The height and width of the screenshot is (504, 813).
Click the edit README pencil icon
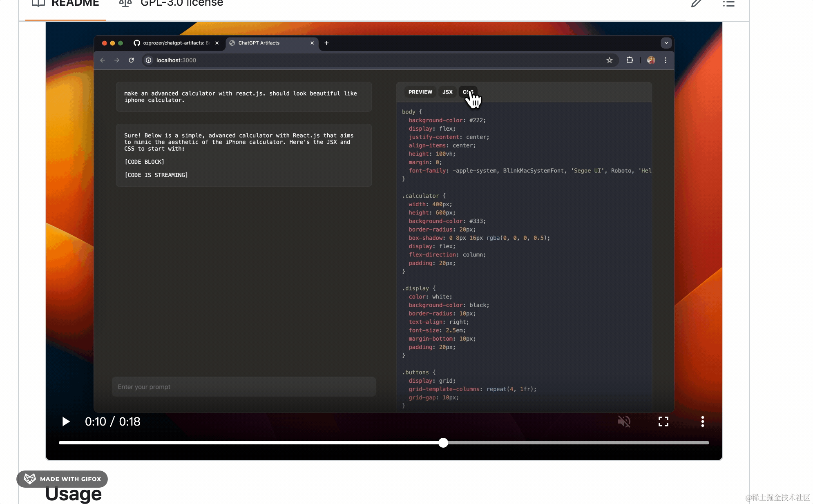coord(696,4)
